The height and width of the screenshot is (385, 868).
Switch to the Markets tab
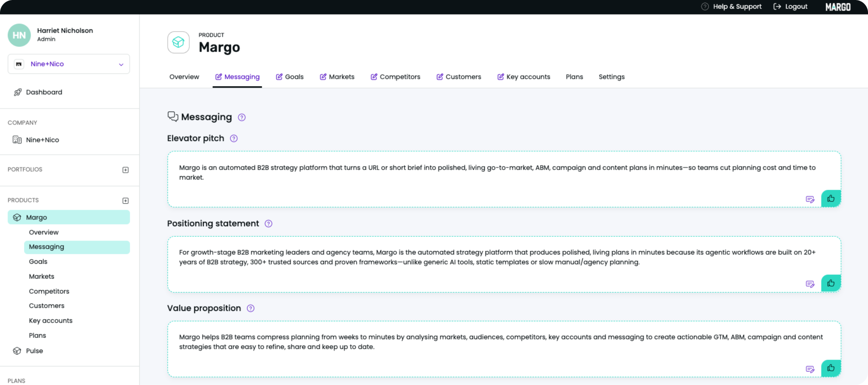click(337, 77)
